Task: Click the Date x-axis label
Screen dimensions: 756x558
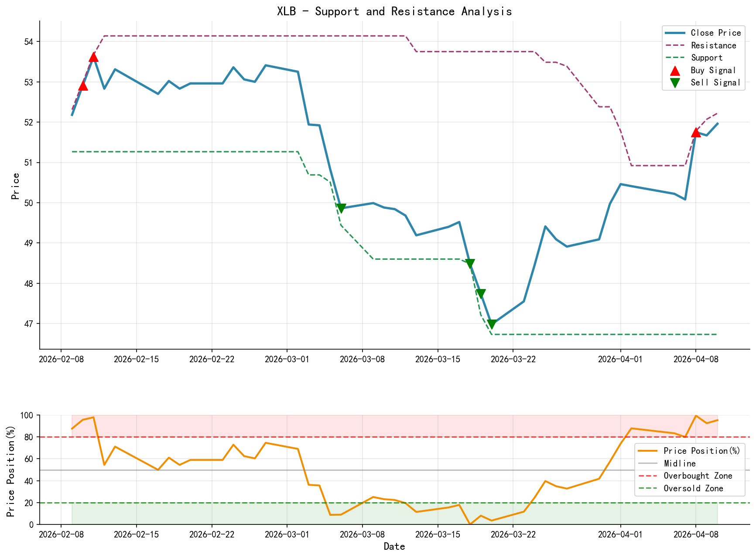Action: click(394, 547)
